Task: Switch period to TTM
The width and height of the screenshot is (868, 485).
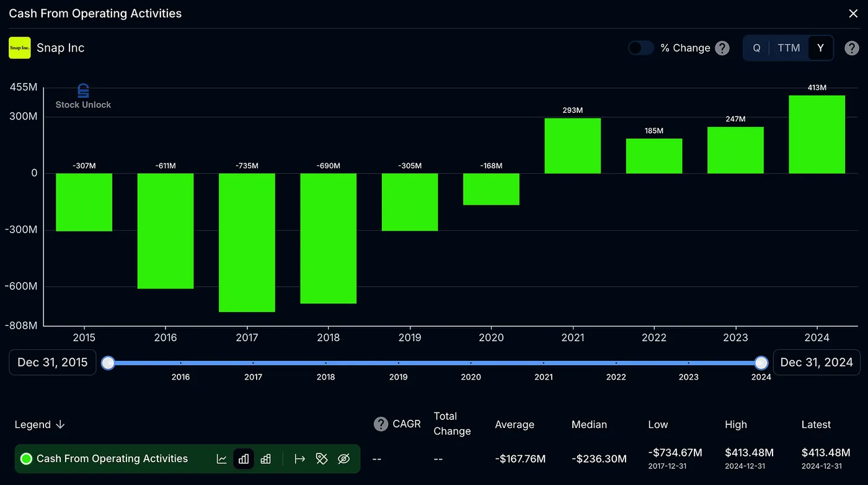Action: (x=789, y=48)
